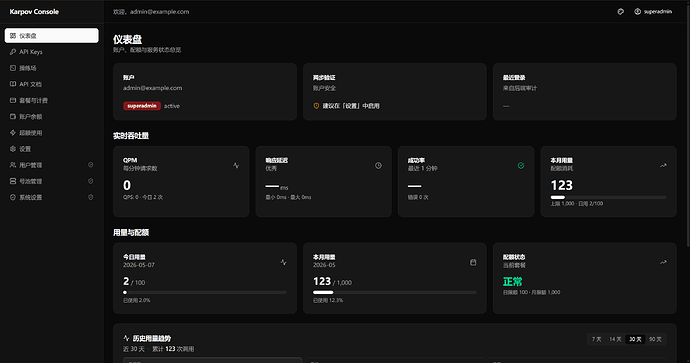Viewport: 690px width, 363px height.
Task: Open the 仪表盘 dashboard menu item
Action: pyautogui.click(x=51, y=36)
